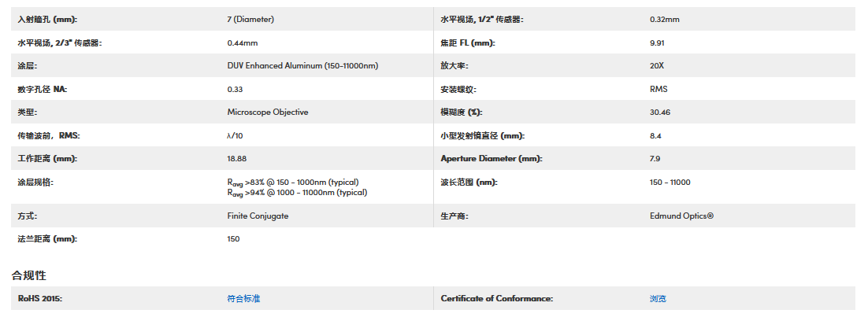Click the 18.88 working distance value
Image resolution: width=868 pixels, height=332 pixels.
(x=237, y=159)
